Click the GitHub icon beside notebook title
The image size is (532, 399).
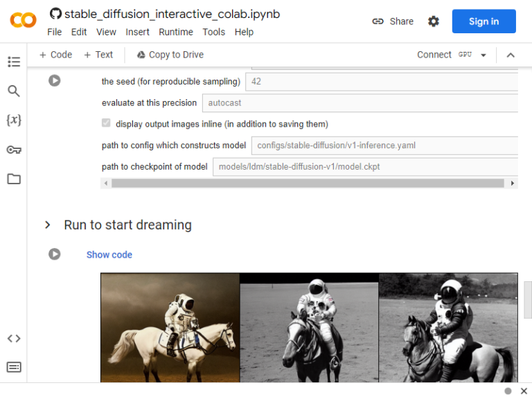(55, 14)
